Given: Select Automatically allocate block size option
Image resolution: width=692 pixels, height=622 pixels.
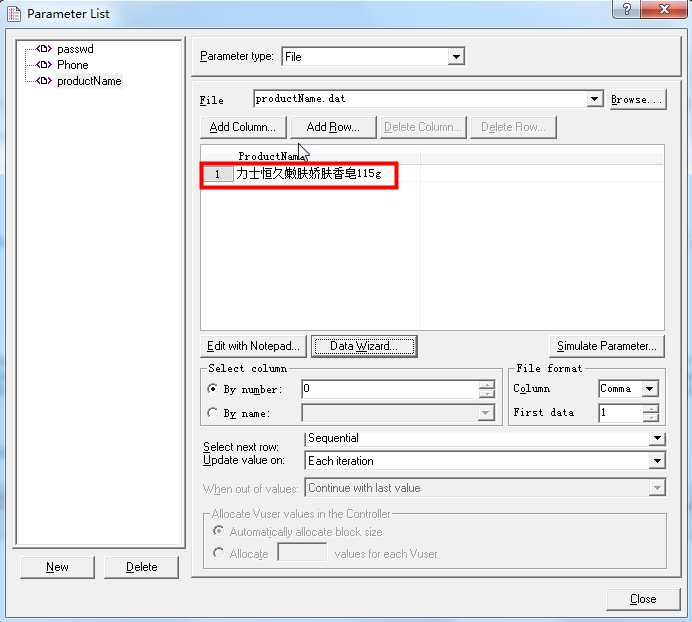Looking at the screenshot, I should [218, 531].
